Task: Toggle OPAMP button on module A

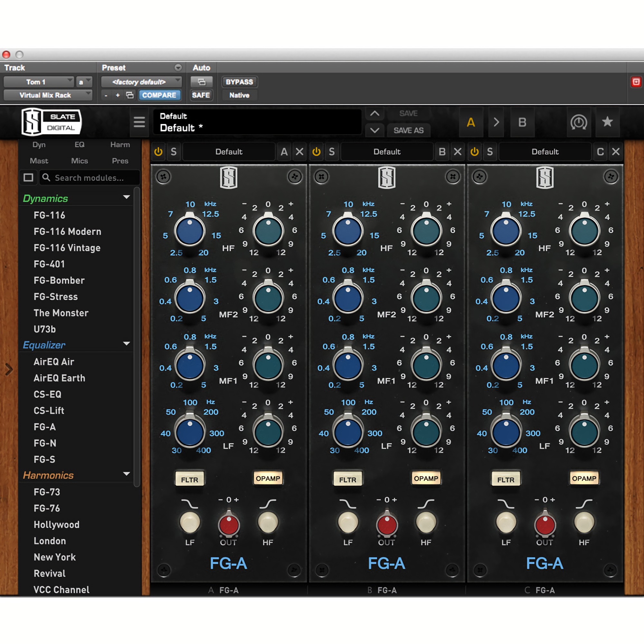Action: 268,479
